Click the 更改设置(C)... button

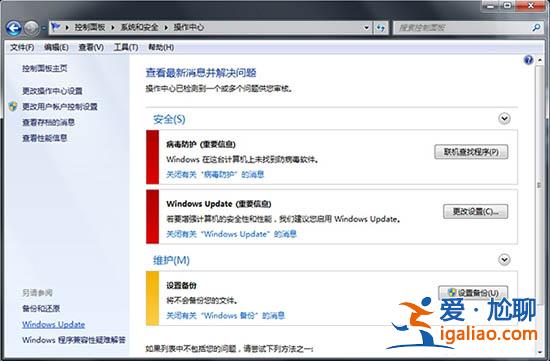[475, 212]
